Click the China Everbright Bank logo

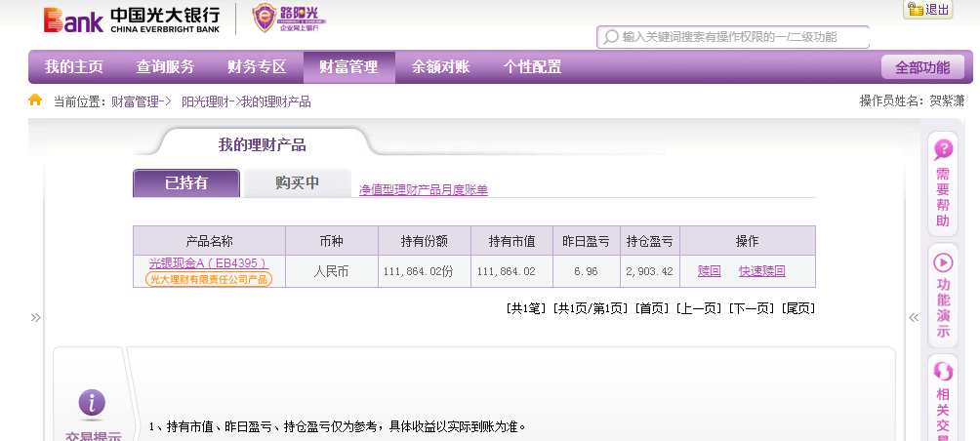coord(132,20)
